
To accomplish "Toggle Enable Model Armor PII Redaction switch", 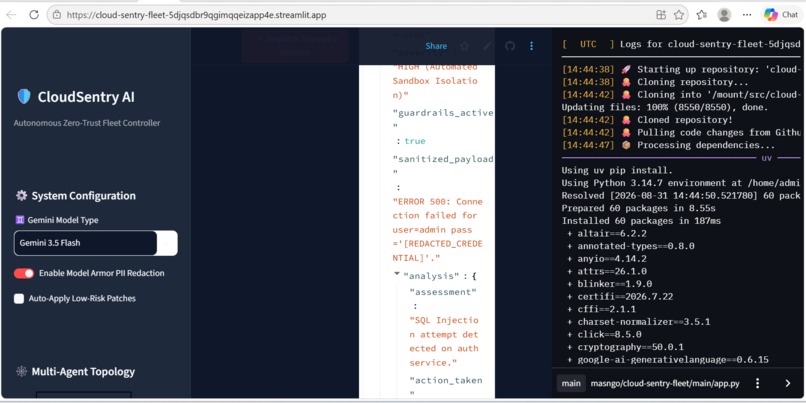I will pyautogui.click(x=24, y=273).
